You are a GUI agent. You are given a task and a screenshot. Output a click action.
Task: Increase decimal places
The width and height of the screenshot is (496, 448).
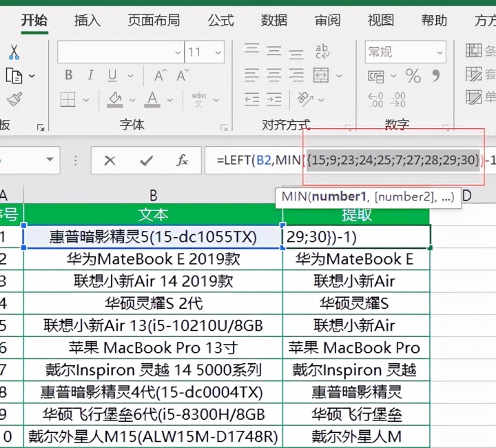pos(376,100)
